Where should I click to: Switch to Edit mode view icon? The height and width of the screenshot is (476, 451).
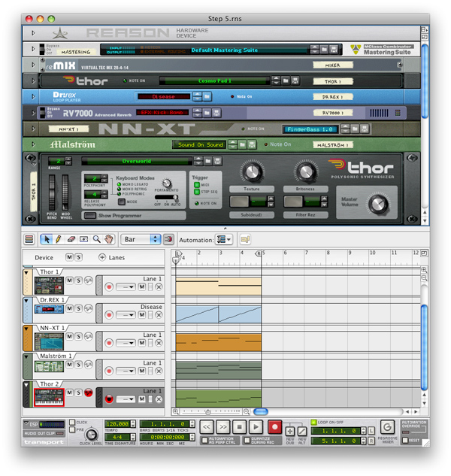29,240
